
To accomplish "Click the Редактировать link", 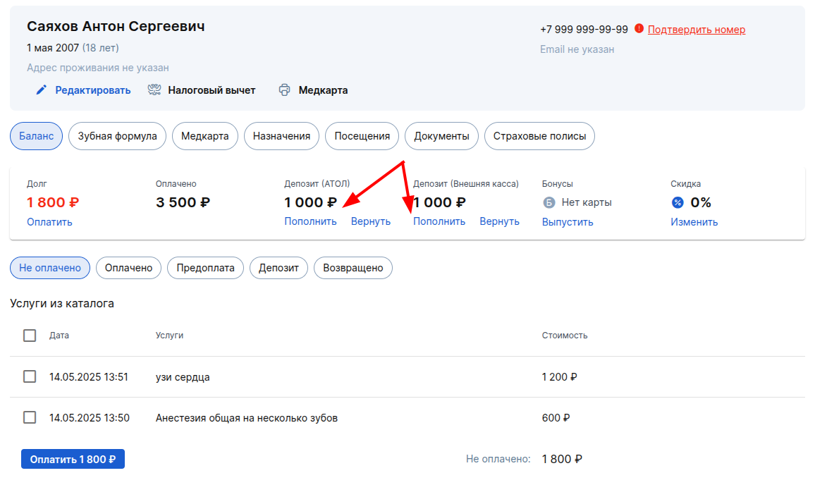I will click(x=92, y=90).
